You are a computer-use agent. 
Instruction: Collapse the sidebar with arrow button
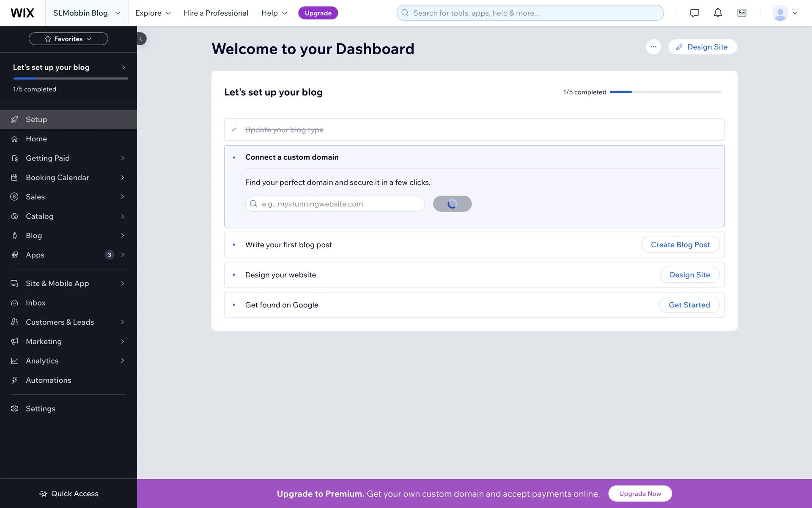click(x=141, y=39)
